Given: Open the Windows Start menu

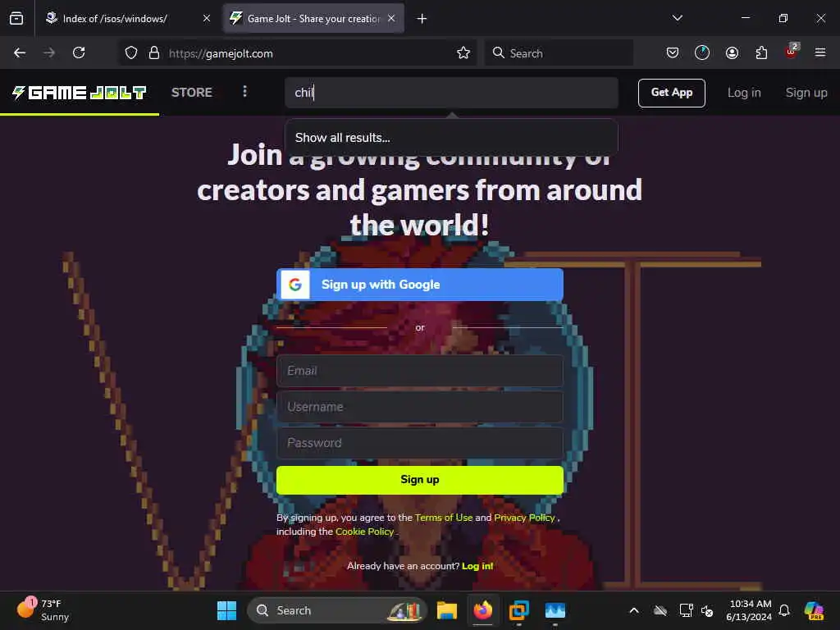Looking at the screenshot, I should [x=226, y=610].
